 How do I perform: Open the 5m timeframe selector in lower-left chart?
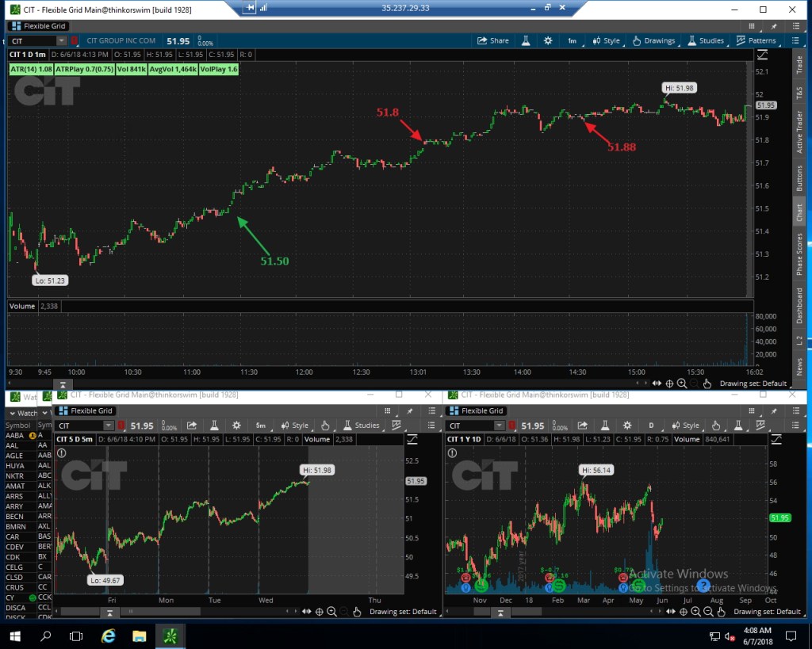[x=262, y=426]
